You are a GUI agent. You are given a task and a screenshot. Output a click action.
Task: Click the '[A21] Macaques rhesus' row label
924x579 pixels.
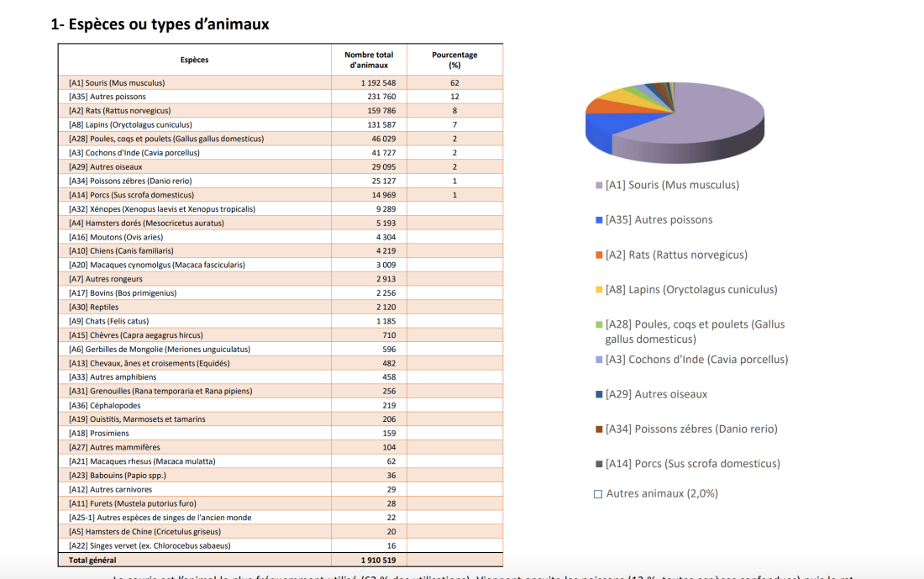pyautogui.click(x=142, y=461)
